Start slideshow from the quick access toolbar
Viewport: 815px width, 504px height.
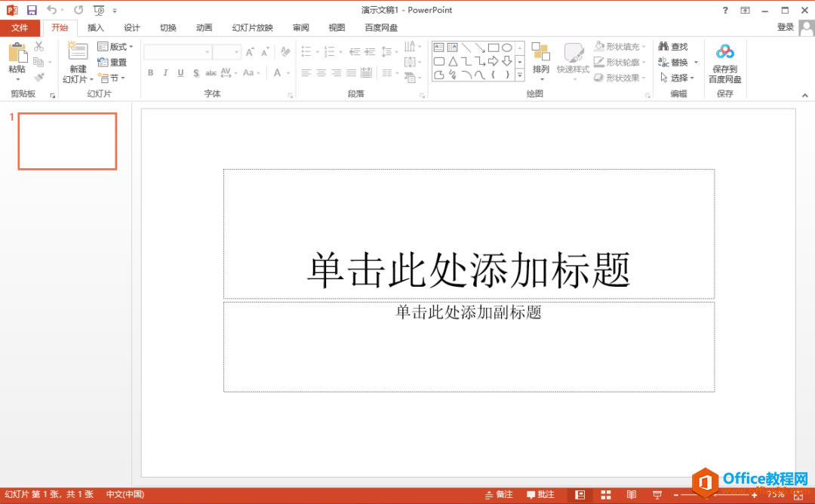click(x=98, y=10)
